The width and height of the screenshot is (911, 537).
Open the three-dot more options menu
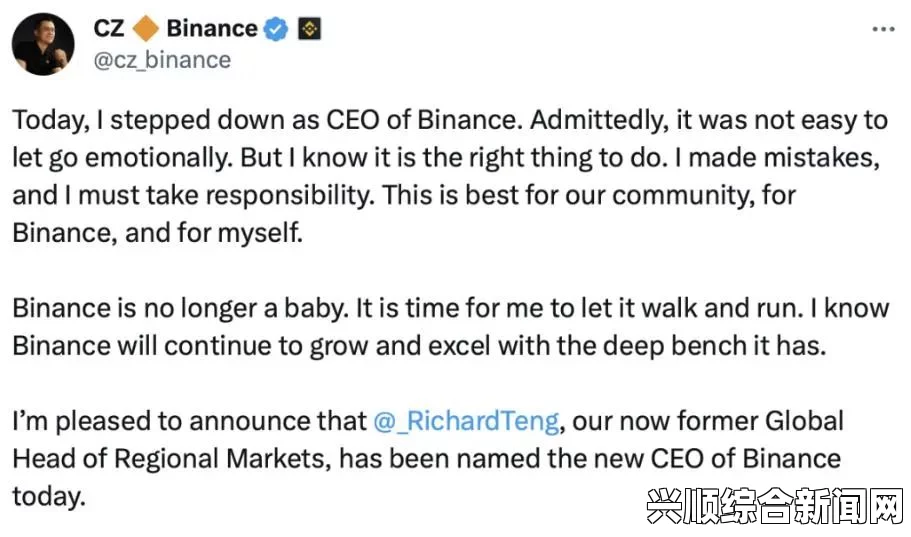(883, 29)
